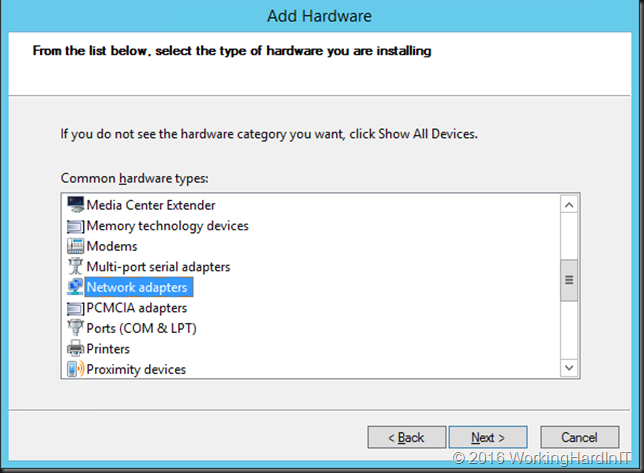Cancel the Add Hardware wizard

580,437
